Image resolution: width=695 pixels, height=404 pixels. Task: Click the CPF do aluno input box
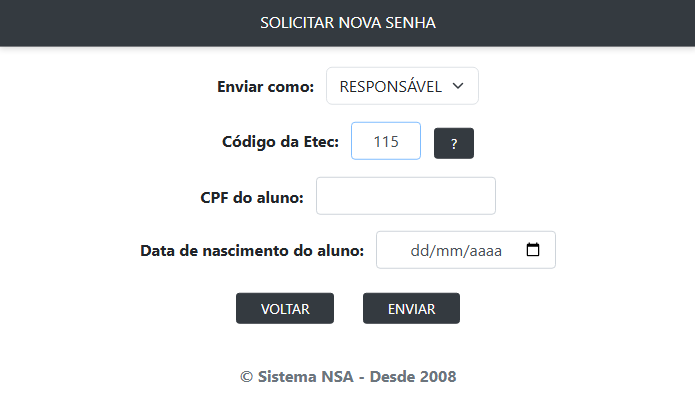(405, 196)
